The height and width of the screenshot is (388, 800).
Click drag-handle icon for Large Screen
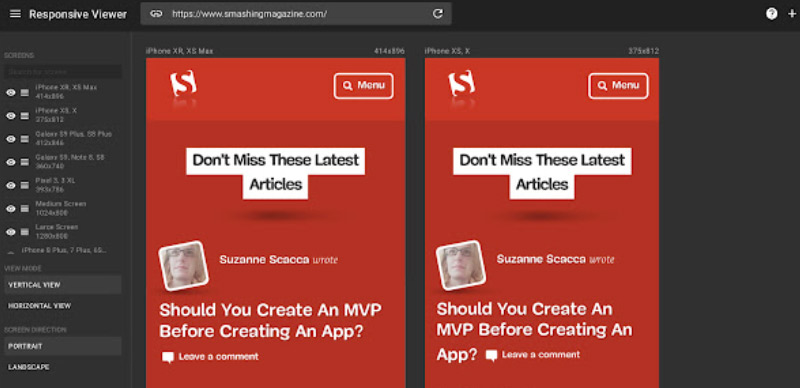point(25,232)
